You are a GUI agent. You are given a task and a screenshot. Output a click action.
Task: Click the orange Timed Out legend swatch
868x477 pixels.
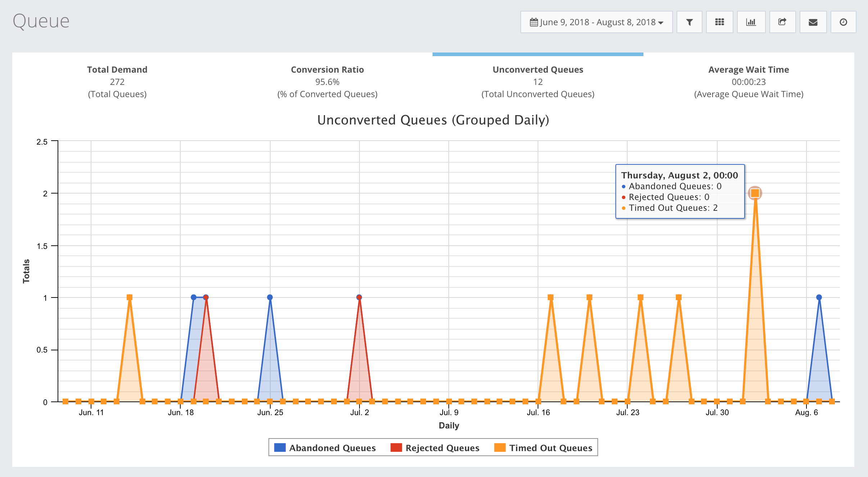coord(500,448)
